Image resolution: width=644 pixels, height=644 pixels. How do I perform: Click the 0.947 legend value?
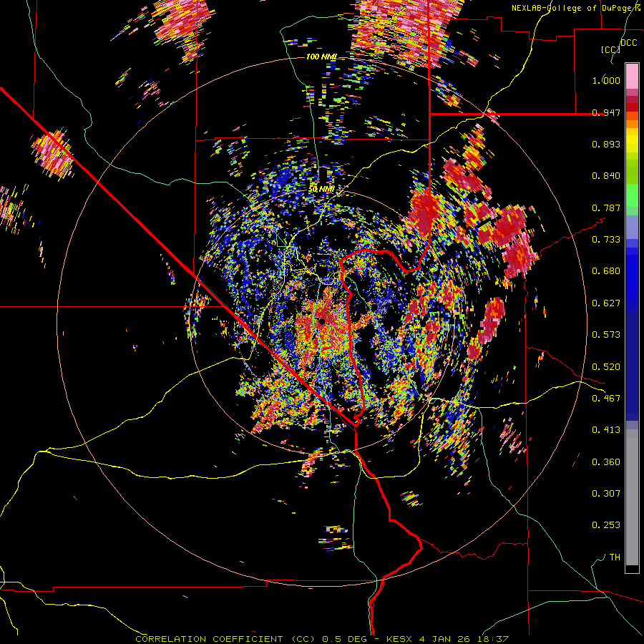[x=606, y=112]
